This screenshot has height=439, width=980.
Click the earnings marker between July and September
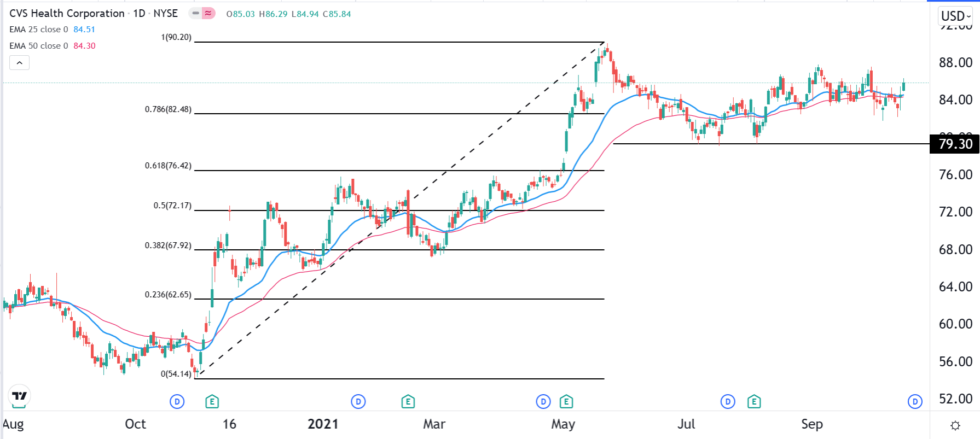(754, 402)
